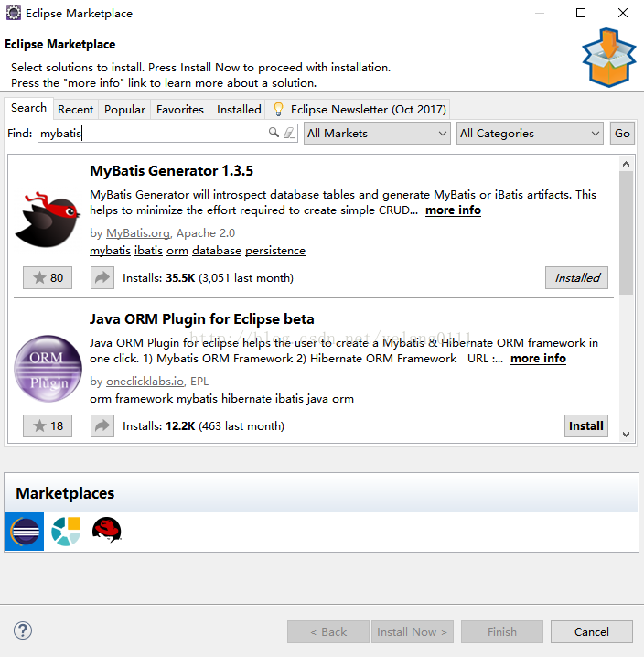Click the MyBatis Generator 1.3.5 title
644x657 pixels.
point(171,171)
